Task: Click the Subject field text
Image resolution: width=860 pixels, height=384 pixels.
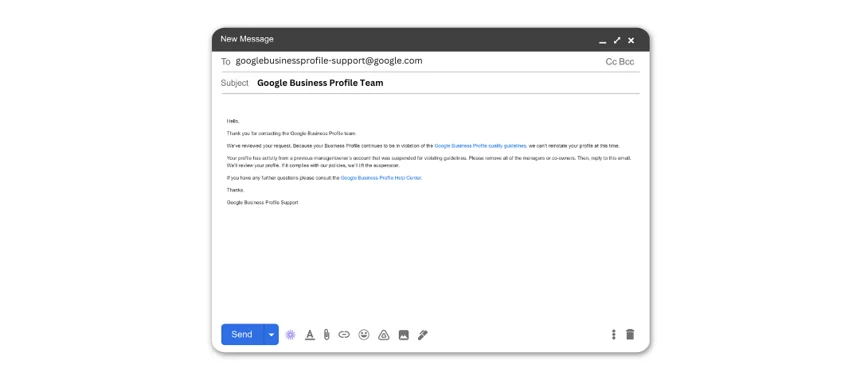Action: (320, 83)
